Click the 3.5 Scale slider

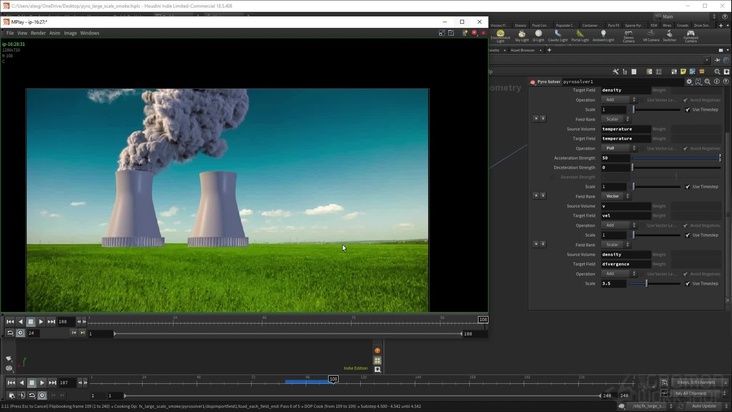click(x=655, y=284)
